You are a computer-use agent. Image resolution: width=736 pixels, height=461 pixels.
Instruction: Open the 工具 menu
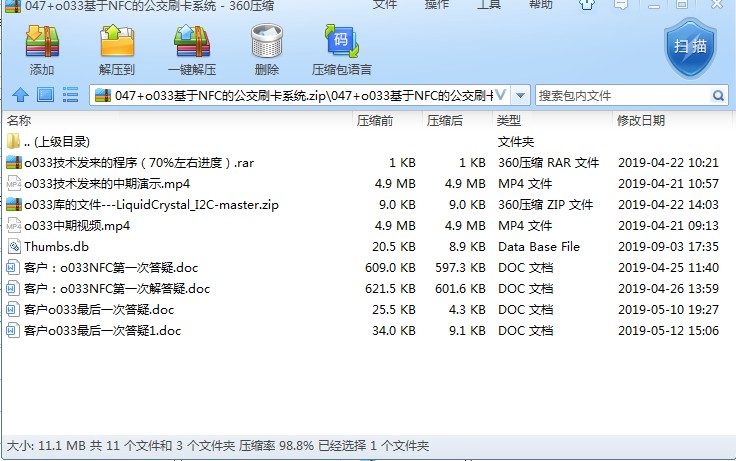[489, 4]
